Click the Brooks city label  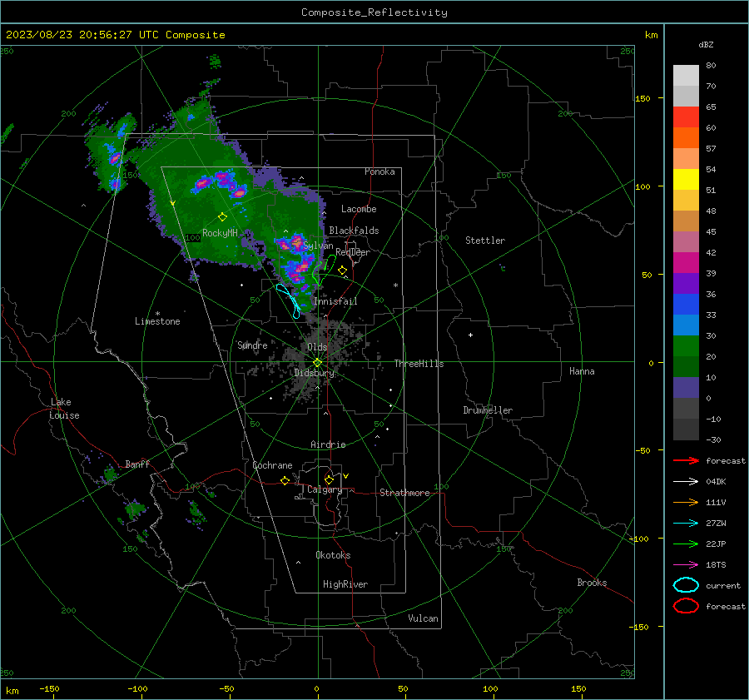592,583
